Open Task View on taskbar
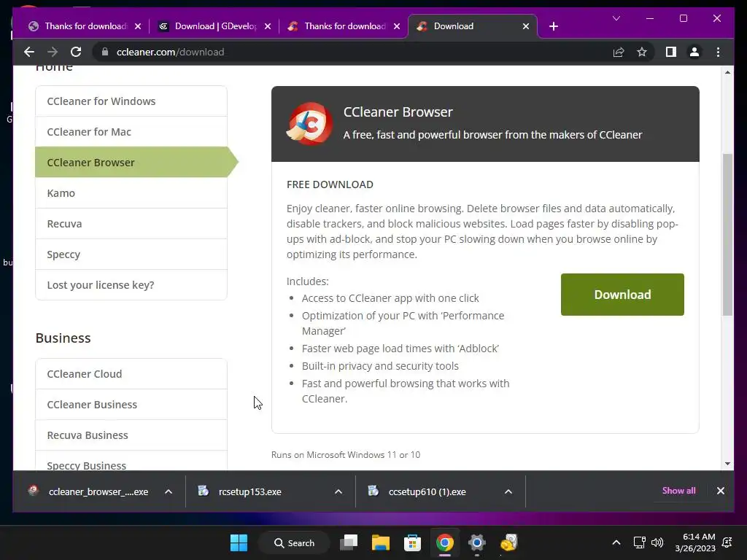This screenshot has width=747, height=560. [x=349, y=542]
